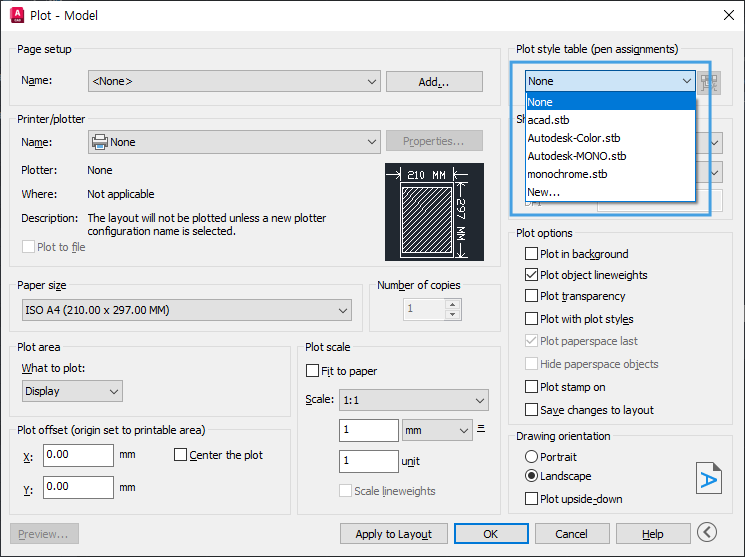The width and height of the screenshot is (745, 557).
Task: Click the paper preview thumbnail
Action: click(434, 212)
